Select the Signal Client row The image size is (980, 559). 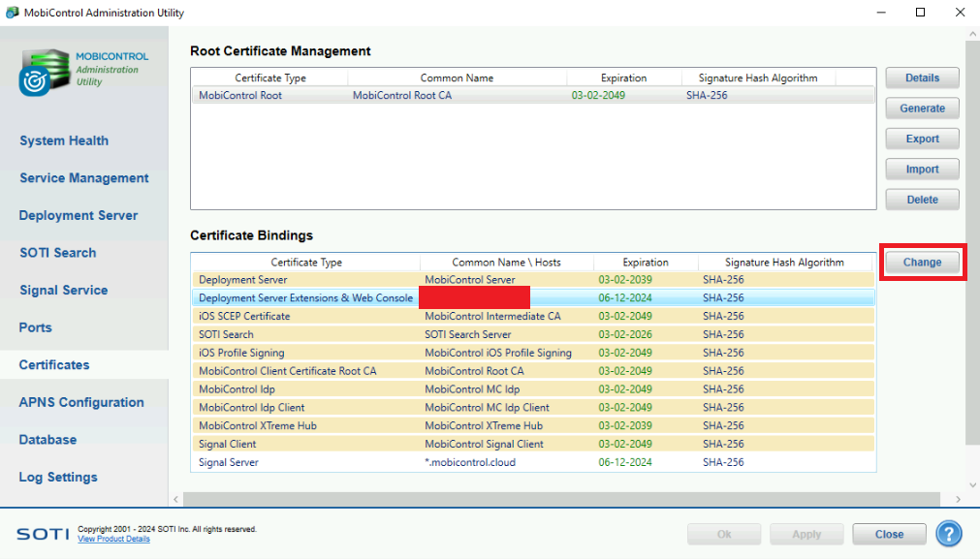[x=533, y=444]
